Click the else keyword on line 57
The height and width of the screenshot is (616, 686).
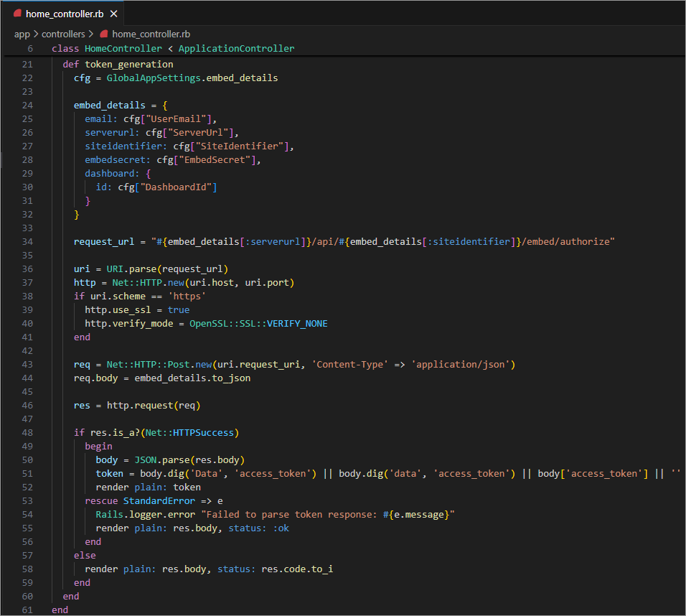pyautogui.click(x=85, y=555)
